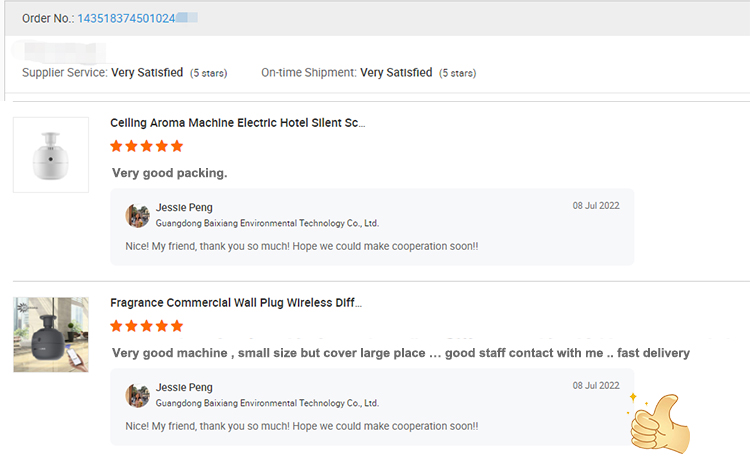Open Ceiling Aroma Machine Electric Hotel product title
The width and height of the screenshot is (750, 474).
pyautogui.click(x=238, y=123)
